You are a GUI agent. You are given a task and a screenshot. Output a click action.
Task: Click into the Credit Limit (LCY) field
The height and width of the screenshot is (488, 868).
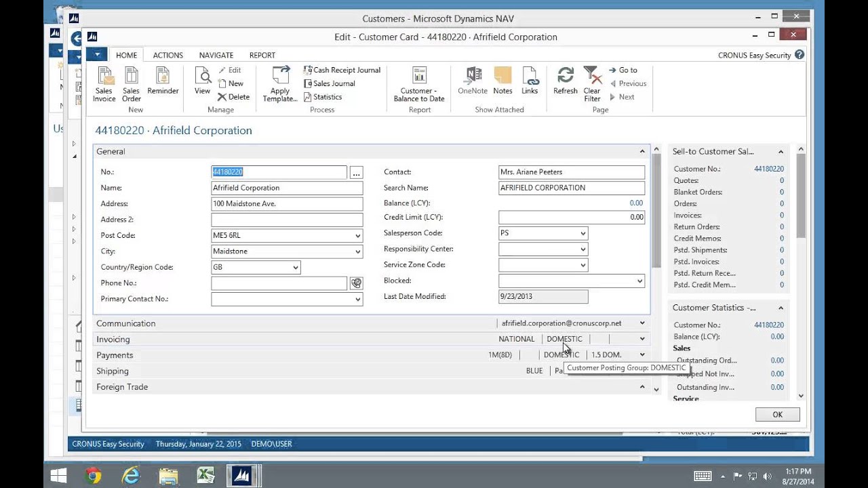tap(572, 218)
